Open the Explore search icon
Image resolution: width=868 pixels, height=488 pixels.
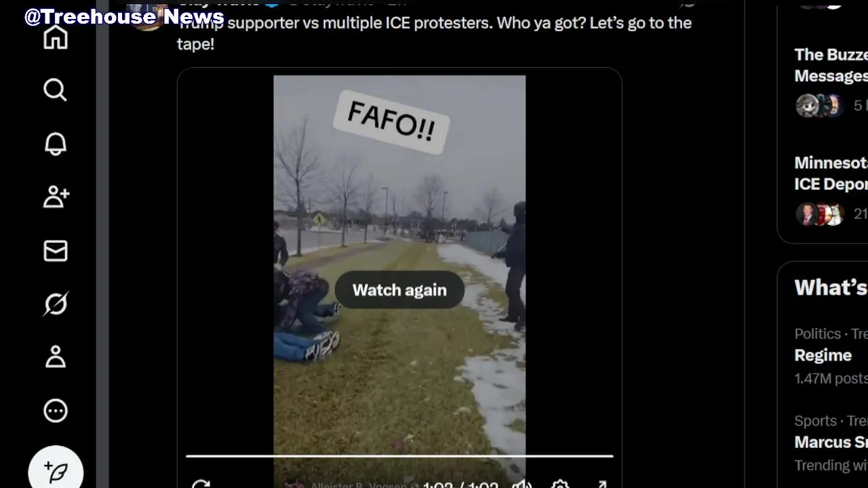[56, 89]
